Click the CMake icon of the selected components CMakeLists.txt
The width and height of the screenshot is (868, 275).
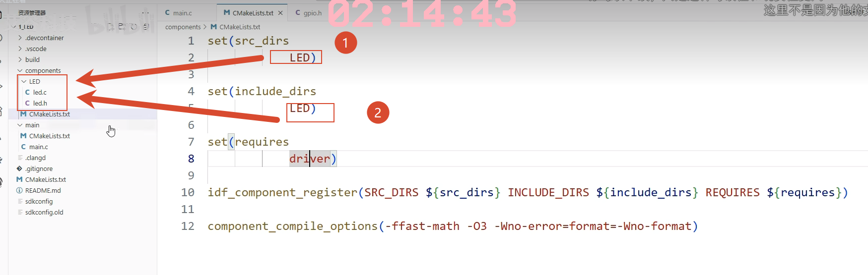23,114
